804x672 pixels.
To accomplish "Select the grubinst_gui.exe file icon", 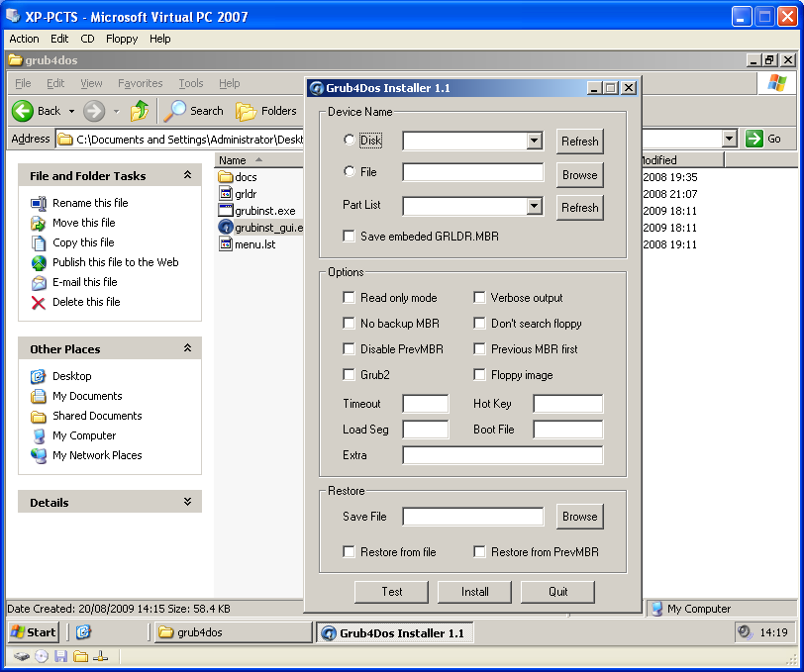I will [x=226, y=227].
